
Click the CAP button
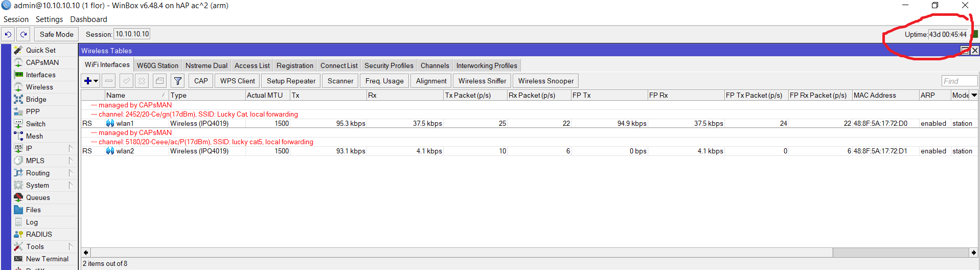pos(201,81)
